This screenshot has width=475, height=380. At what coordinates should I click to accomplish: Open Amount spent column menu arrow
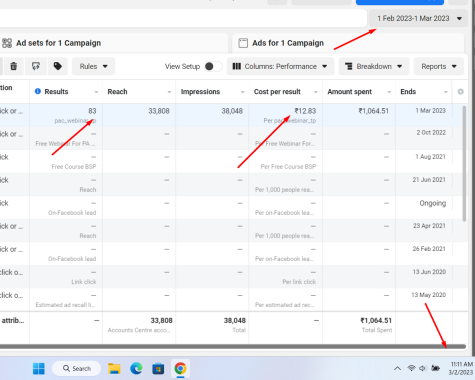[389, 92]
